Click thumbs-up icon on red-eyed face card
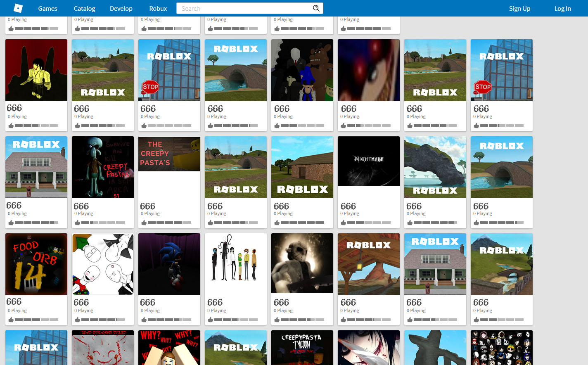 point(343,126)
